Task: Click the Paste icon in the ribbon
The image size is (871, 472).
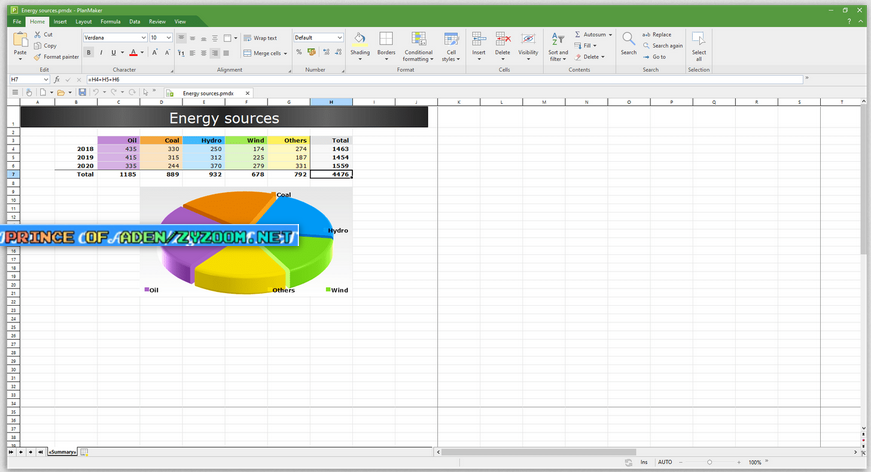Action: click(20, 40)
